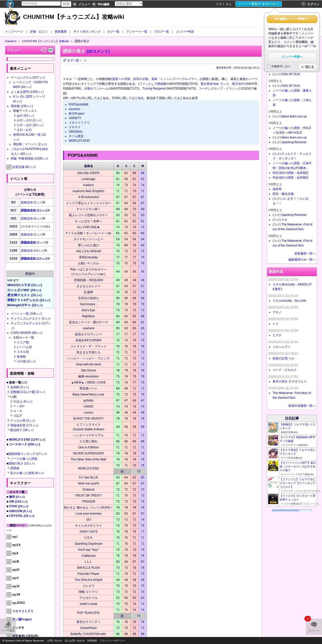The height and width of the screenshot is (644, 322).
Task: Open the タグ一覧 link under page title
Action: [x=73, y=60]
